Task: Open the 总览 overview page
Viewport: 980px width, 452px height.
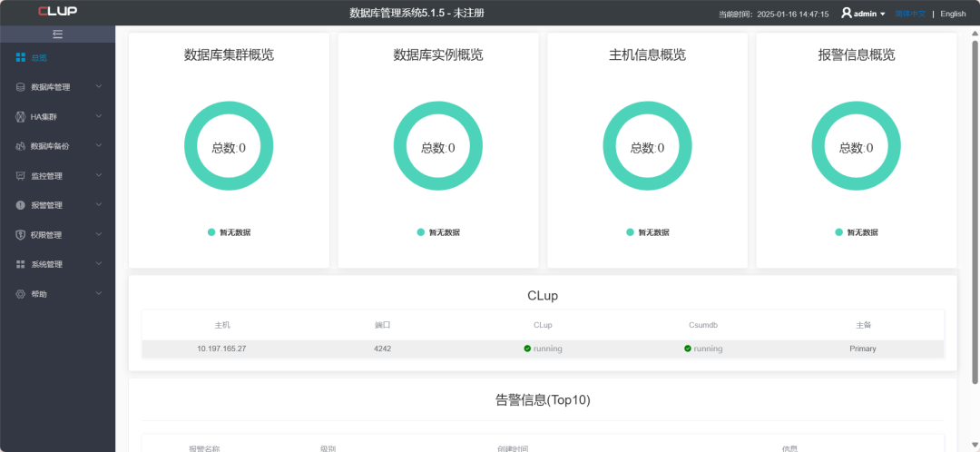Action: tap(57, 57)
